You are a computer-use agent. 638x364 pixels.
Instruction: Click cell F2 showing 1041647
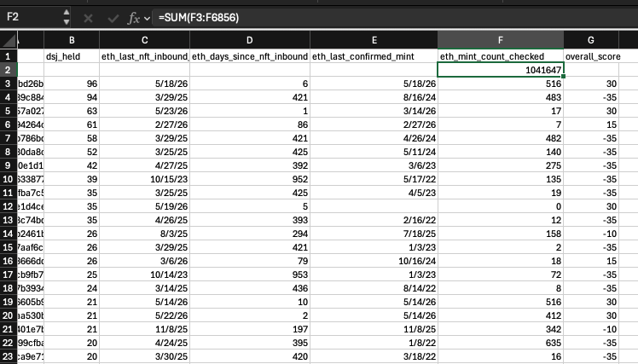(501, 70)
